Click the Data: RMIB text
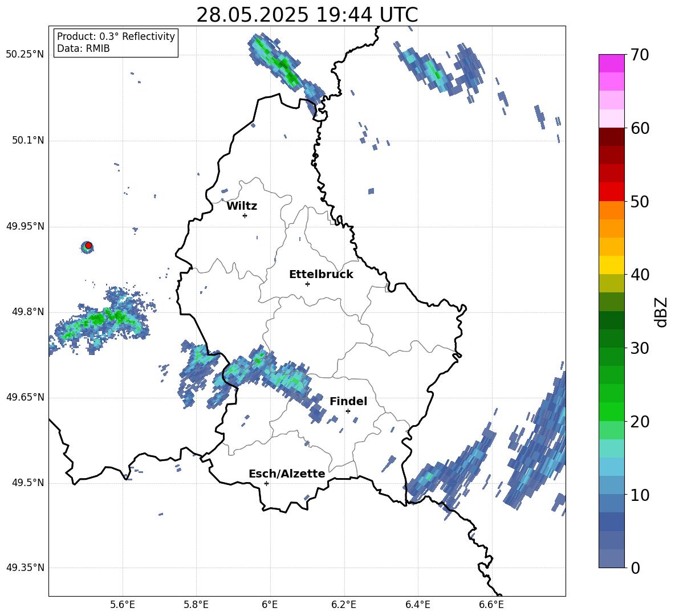This screenshot has width=675, height=616. [x=83, y=48]
